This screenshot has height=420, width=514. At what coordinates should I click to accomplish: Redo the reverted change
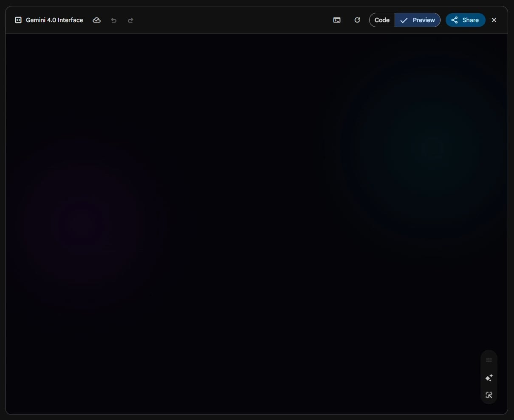130,20
